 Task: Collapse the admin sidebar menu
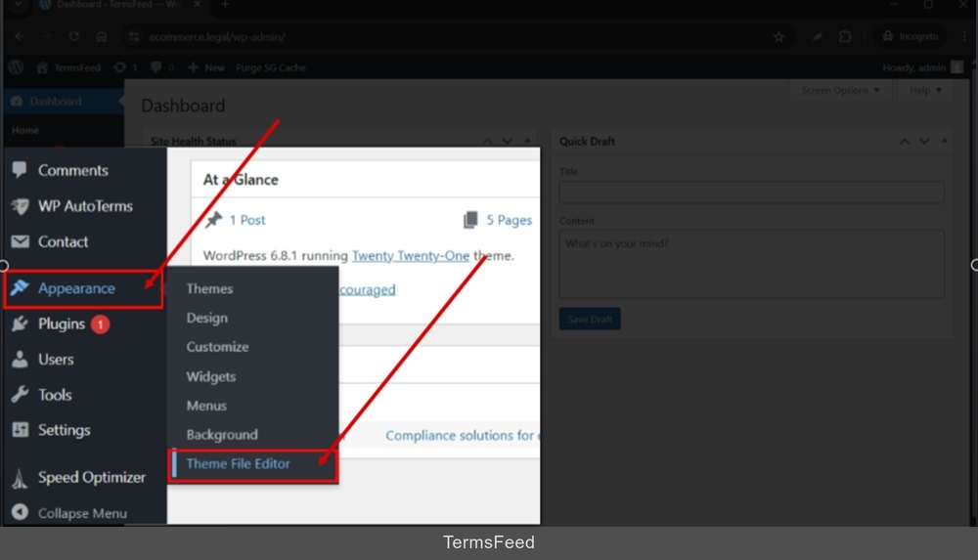(x=84, y=513)
